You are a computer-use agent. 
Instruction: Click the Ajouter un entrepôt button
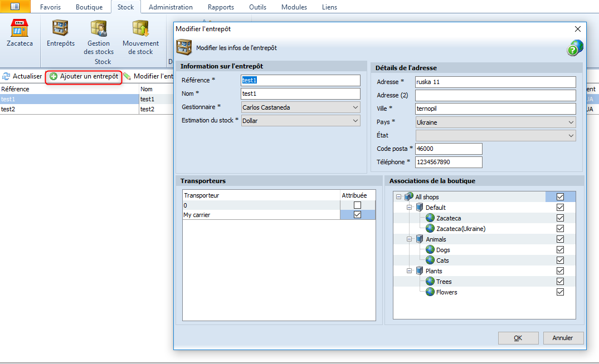coord(84,77)
